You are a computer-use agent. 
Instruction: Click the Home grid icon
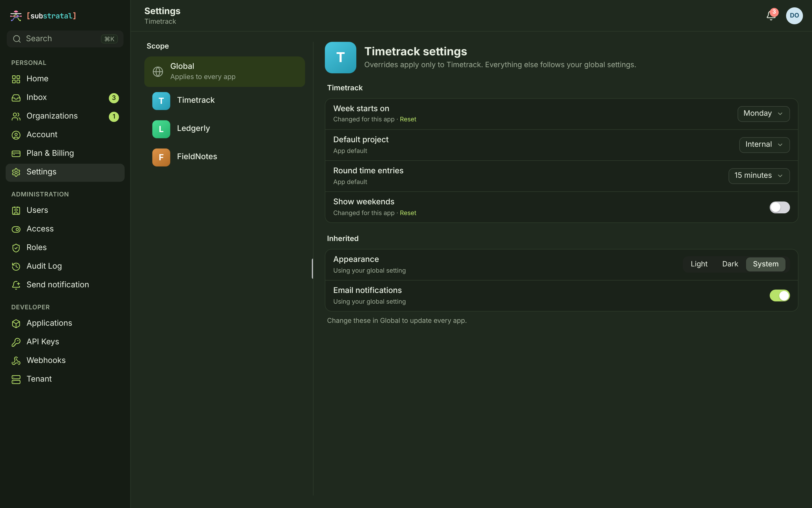[16, 79]
